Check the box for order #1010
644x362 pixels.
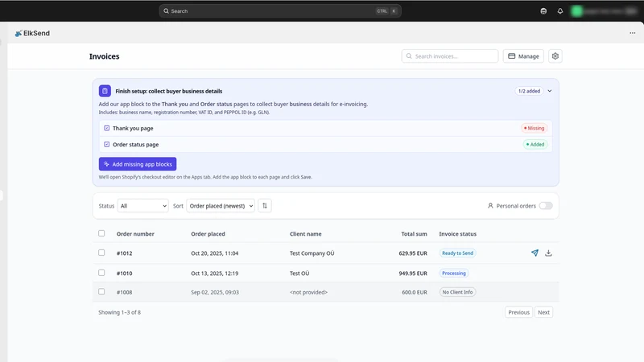click(101, 273)
